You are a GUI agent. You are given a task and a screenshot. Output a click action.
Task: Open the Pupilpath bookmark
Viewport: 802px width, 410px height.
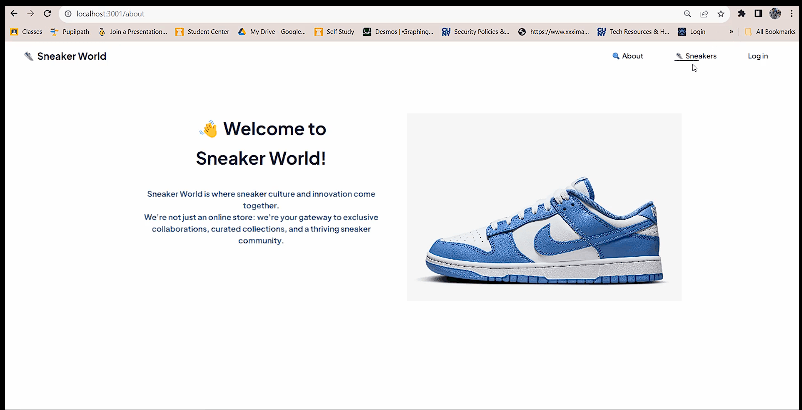[x=70, y=32]
